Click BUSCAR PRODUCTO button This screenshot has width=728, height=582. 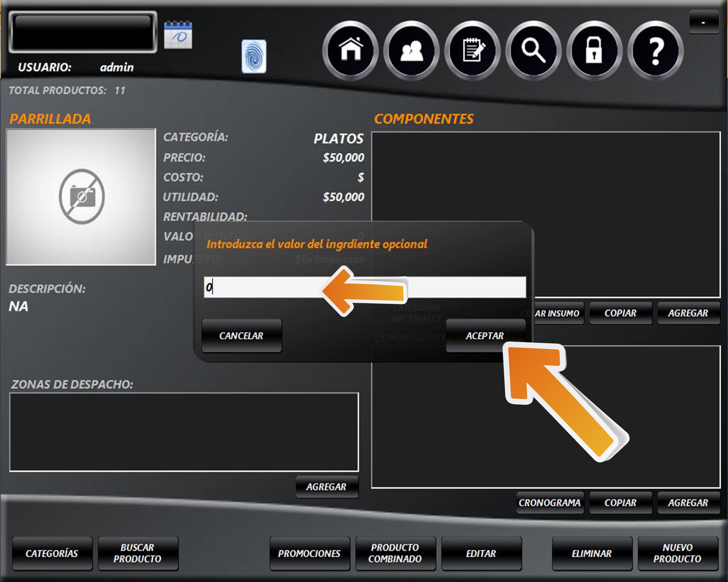(x=138, y=553)
